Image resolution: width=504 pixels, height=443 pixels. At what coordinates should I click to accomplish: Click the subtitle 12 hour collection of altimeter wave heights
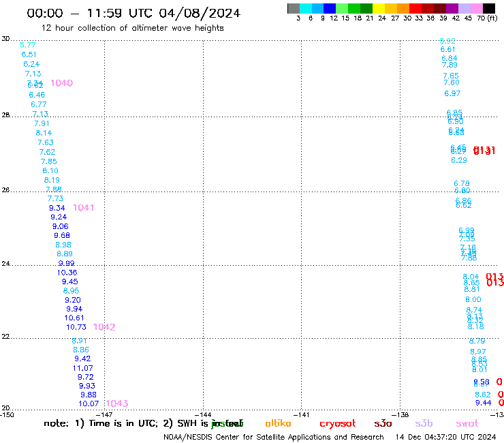point(132,28)
